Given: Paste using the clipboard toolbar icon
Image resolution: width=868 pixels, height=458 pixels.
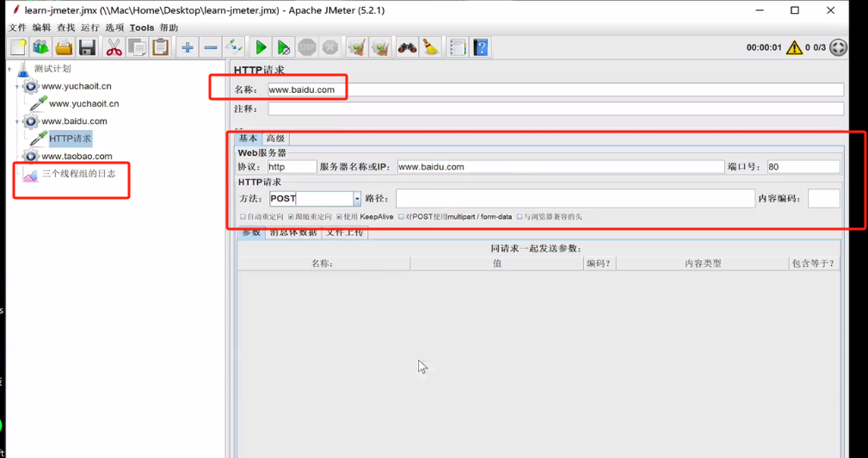Looking at the screenshot, I should [x=161, y=47].
